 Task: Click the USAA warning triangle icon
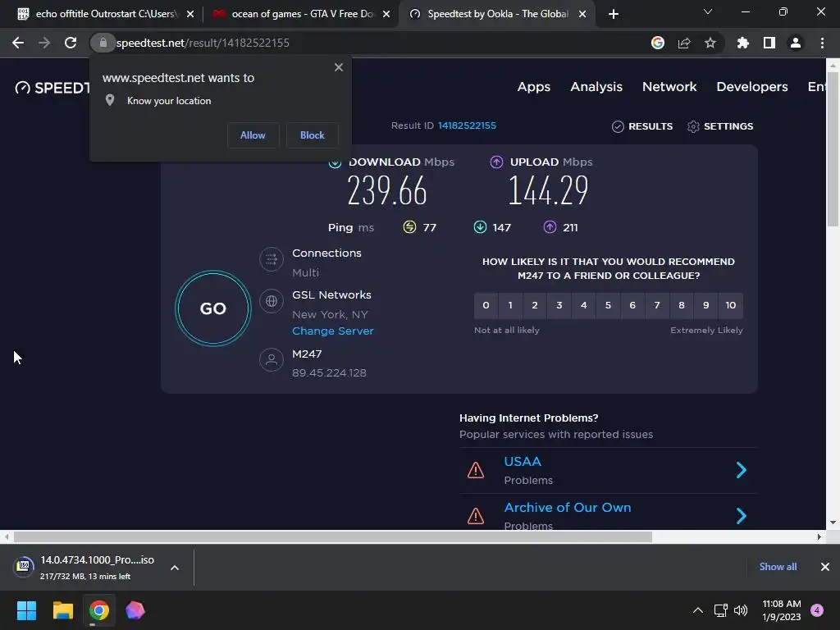[x=476, y=470]
